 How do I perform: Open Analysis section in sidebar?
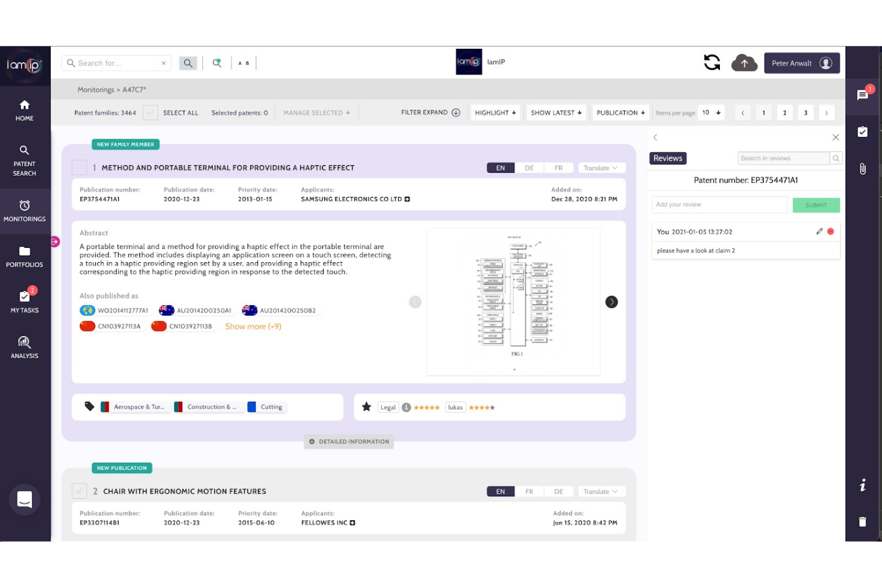pos(24,347)
